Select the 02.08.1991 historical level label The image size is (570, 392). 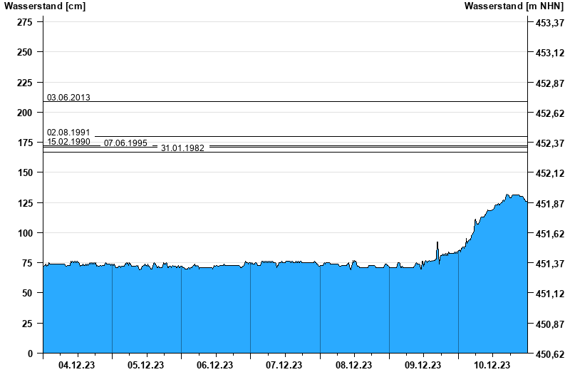[x=68, y=133]
